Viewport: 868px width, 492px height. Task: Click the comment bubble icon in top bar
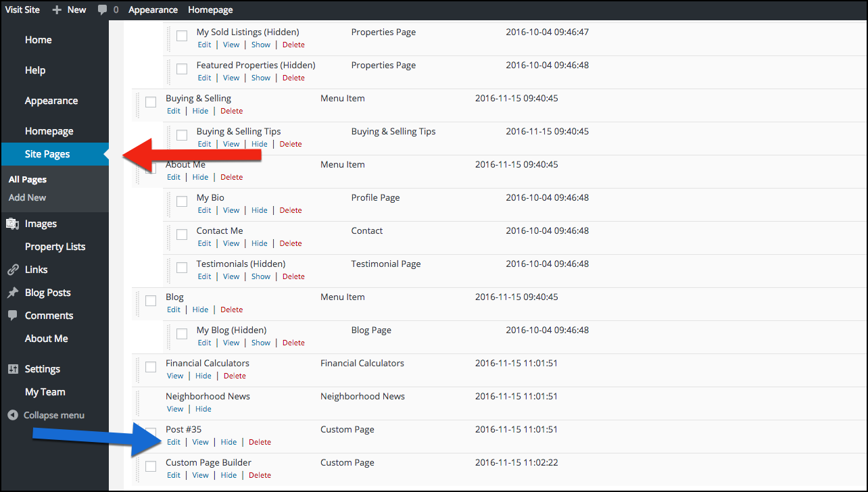[x=102, y=9]
